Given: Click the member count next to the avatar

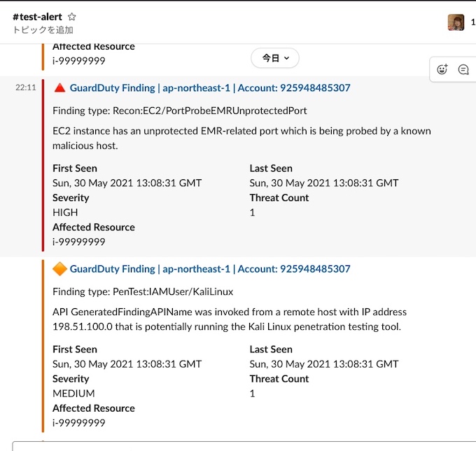Looking at the screenshot, I should point(473,22).
